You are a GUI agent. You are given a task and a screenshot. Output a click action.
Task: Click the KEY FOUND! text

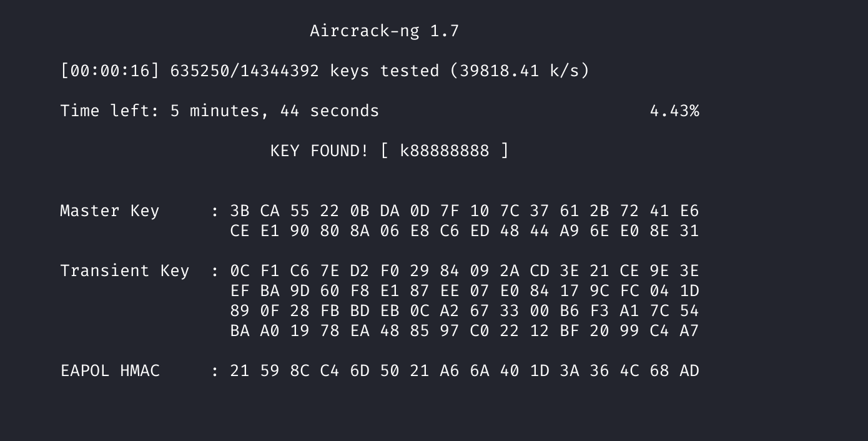[319, 151]
